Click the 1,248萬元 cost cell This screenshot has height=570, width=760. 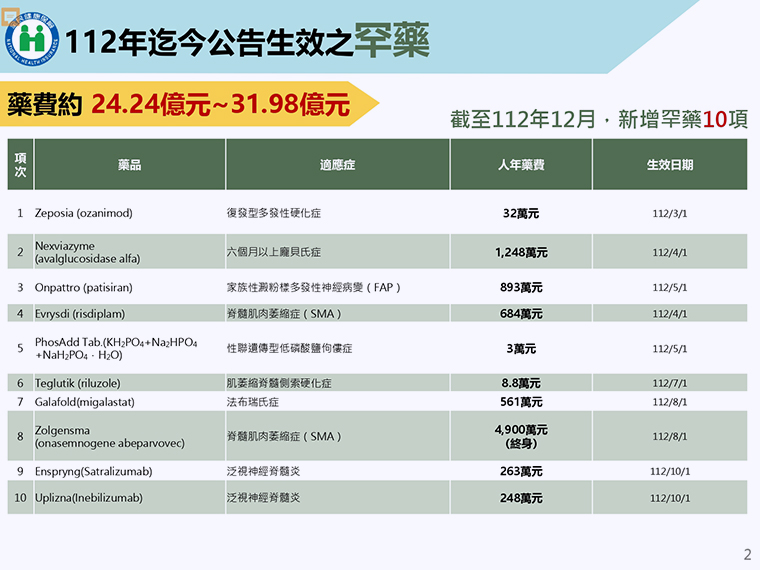521,252
